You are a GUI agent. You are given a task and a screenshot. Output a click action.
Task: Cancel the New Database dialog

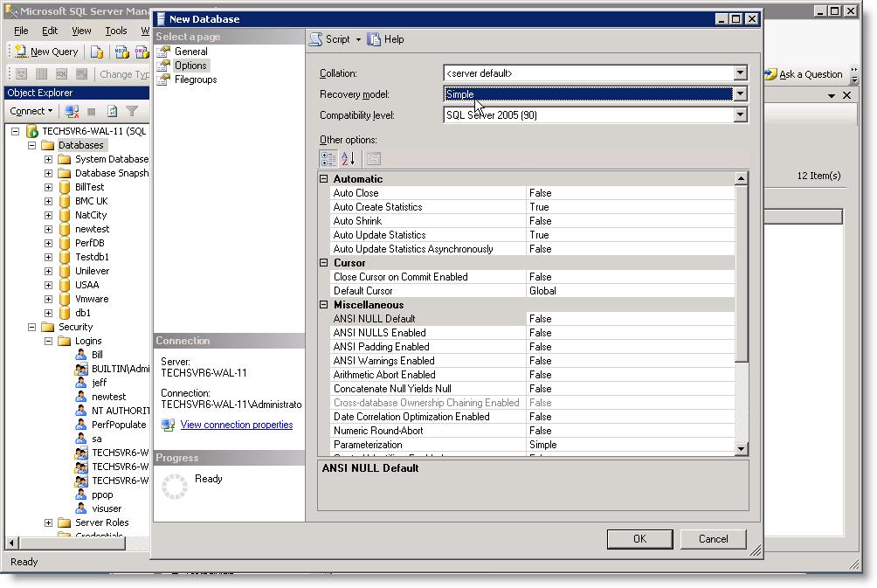(713, 539)
